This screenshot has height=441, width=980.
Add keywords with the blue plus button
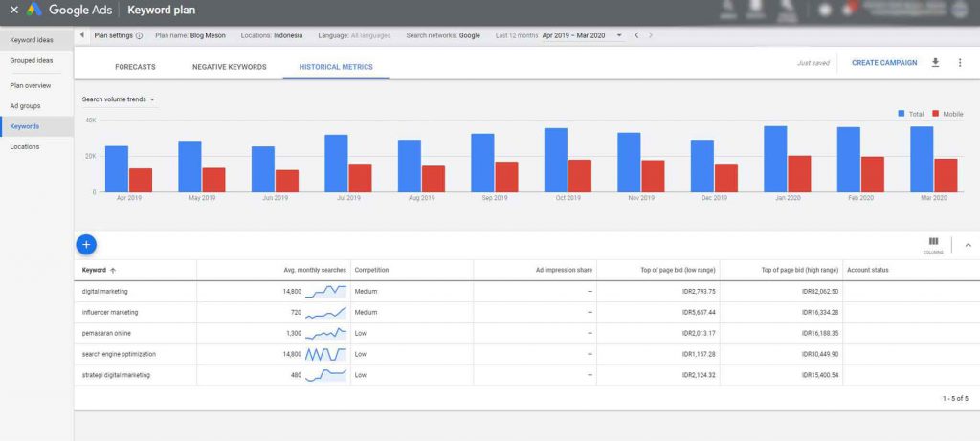tap(86, 244)
